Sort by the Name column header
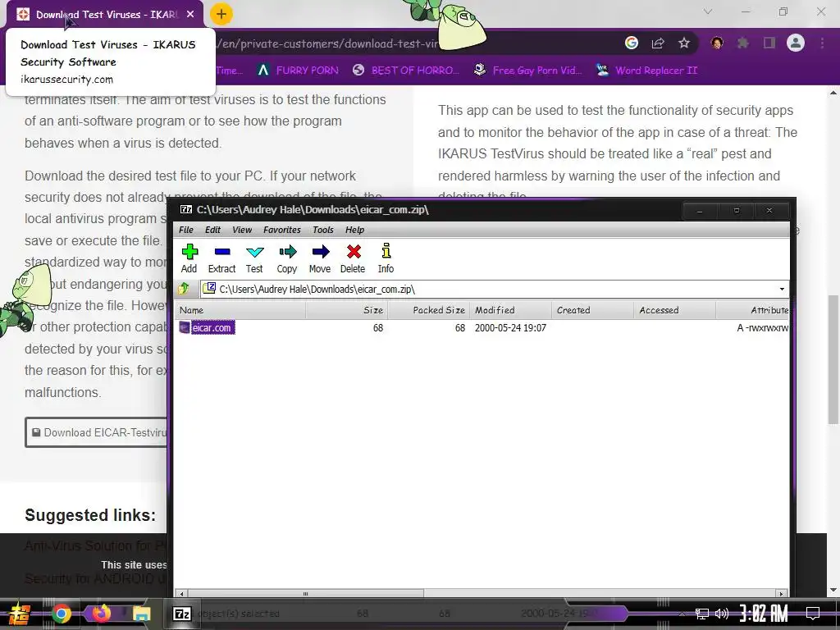Image resolution: width=840 pixels, height=630 pixels. click(240, 310)
